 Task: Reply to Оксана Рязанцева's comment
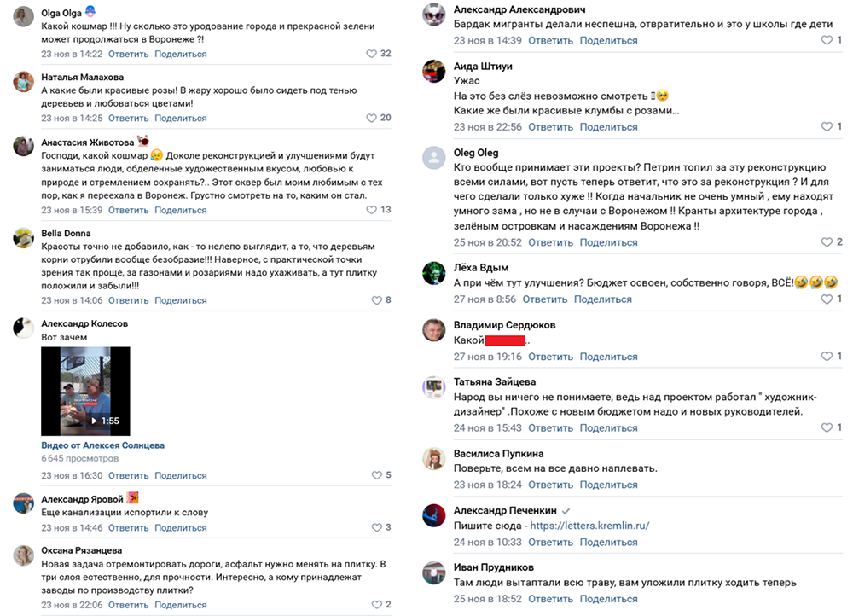tap(129, 605)
